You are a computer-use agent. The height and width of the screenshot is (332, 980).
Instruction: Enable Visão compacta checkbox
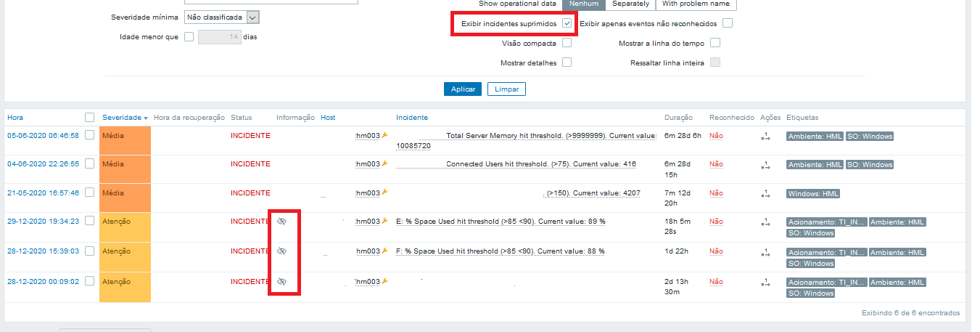point(567,43)
